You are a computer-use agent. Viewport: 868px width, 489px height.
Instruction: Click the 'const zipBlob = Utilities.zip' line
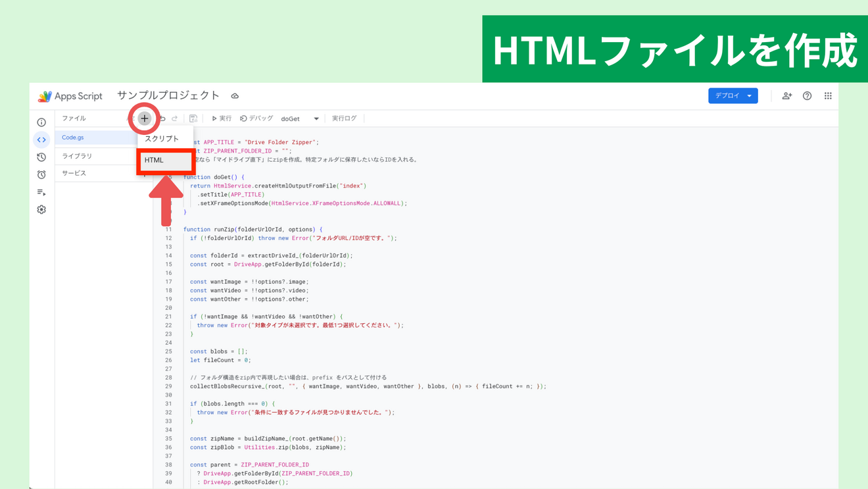click(266, 447)
